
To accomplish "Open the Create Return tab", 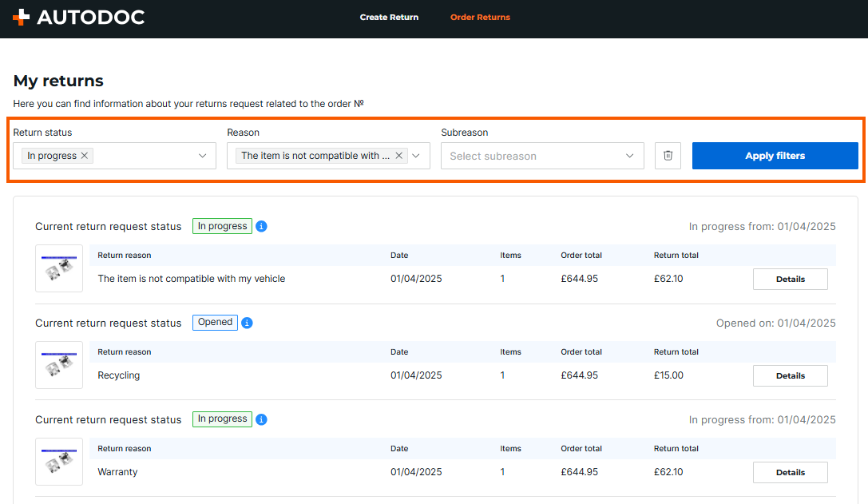I will pos(389,17).
